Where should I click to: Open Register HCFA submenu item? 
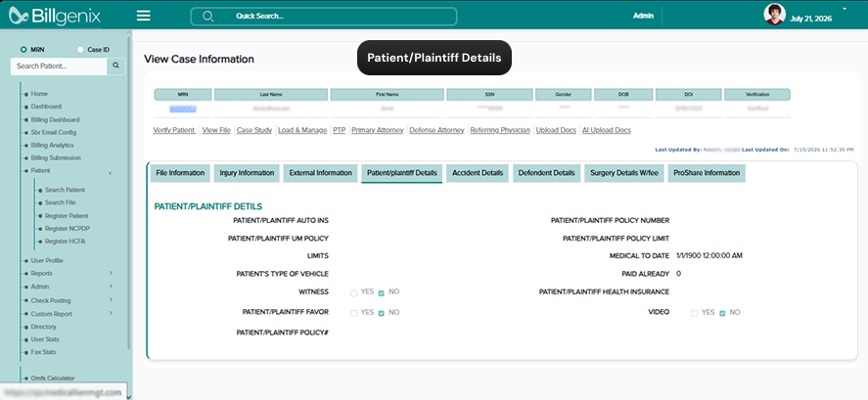[x=65, y=242]
